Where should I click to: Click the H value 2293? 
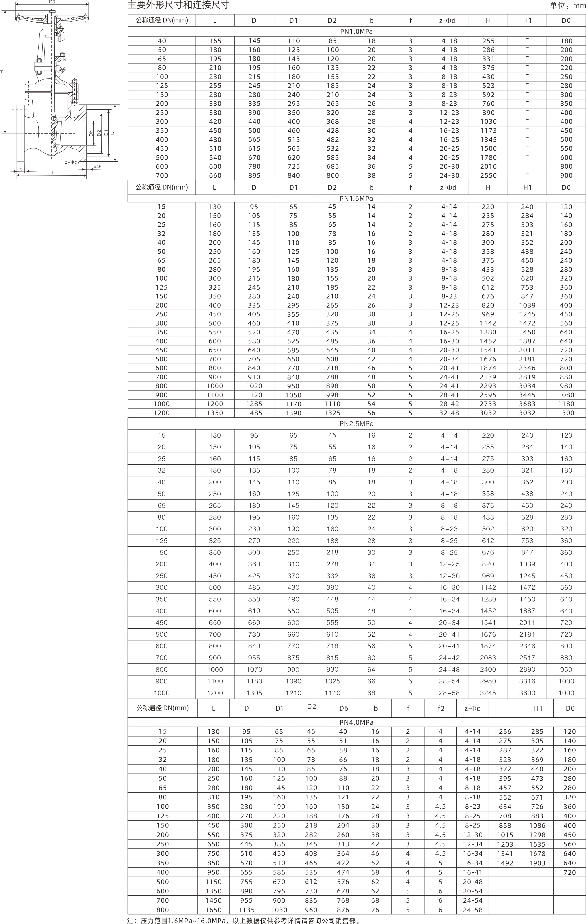pyautogui.click(x=488, y=386)
